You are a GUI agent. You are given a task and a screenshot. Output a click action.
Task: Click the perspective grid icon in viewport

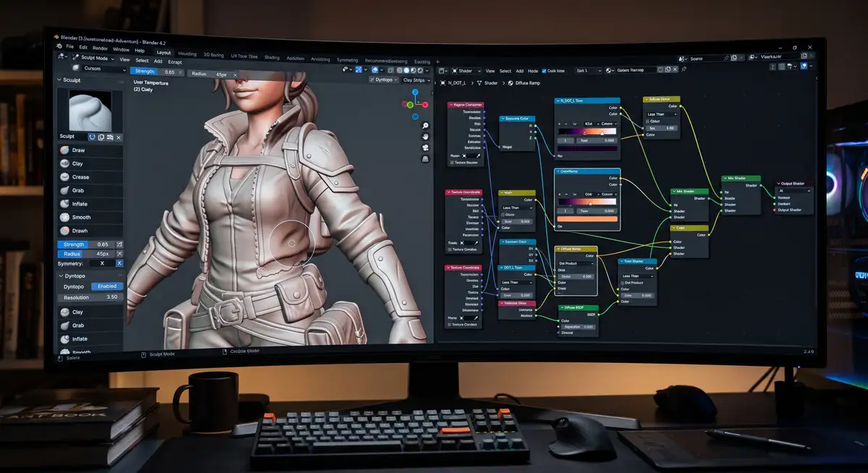click(426, 158)
